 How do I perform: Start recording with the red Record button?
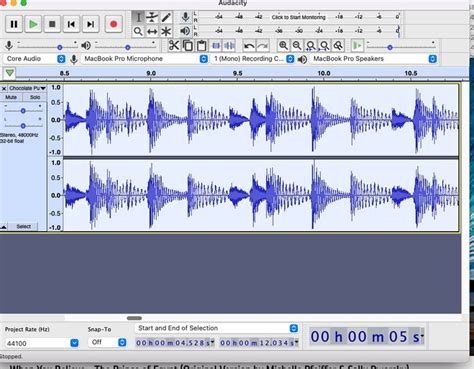point(113,24)
